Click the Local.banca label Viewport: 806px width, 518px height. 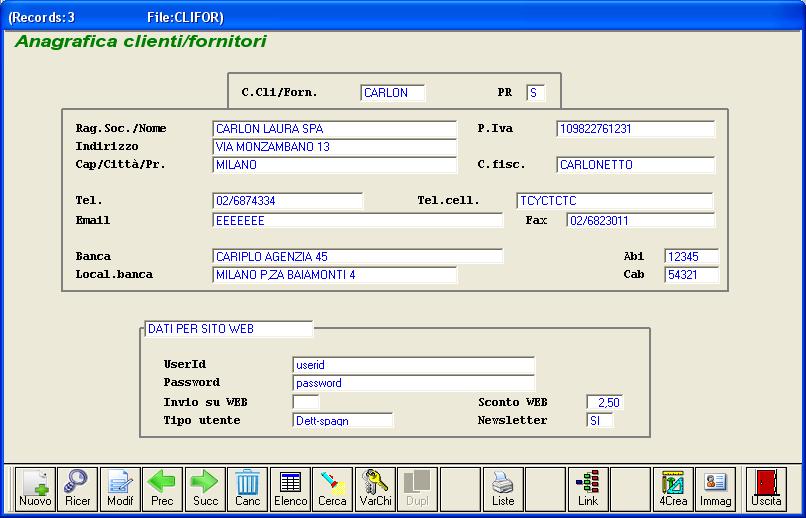[x=114, y=274]
